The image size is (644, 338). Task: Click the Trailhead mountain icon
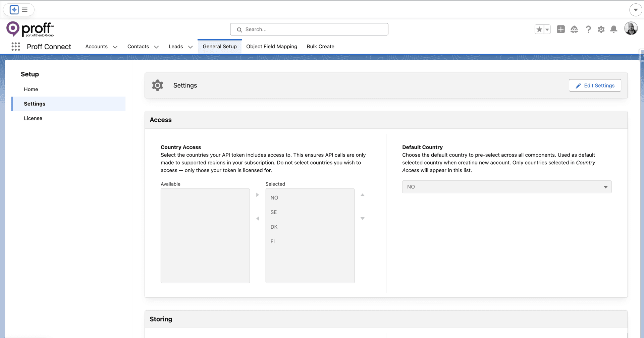(x=574, y=29)
